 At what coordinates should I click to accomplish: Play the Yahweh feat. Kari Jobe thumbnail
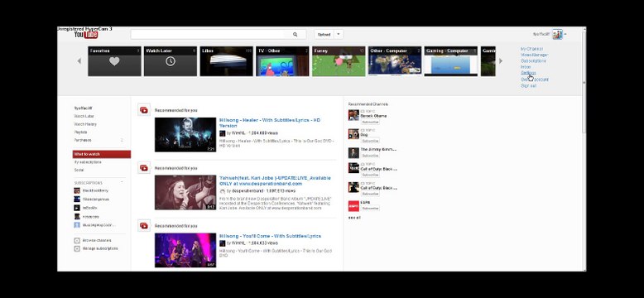pos(185,193)
